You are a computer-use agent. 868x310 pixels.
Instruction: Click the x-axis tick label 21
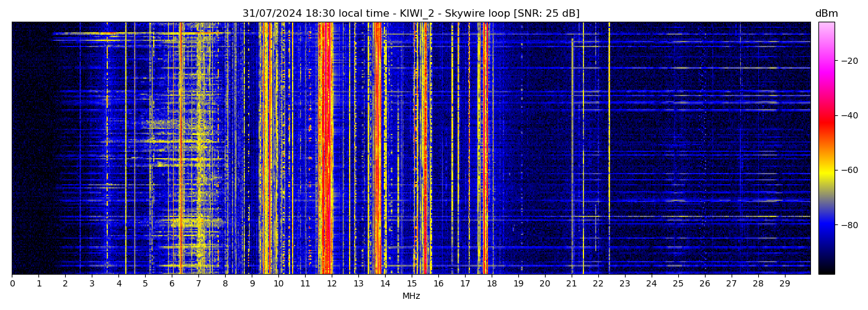pyautogui.click(x=571, y=284)
